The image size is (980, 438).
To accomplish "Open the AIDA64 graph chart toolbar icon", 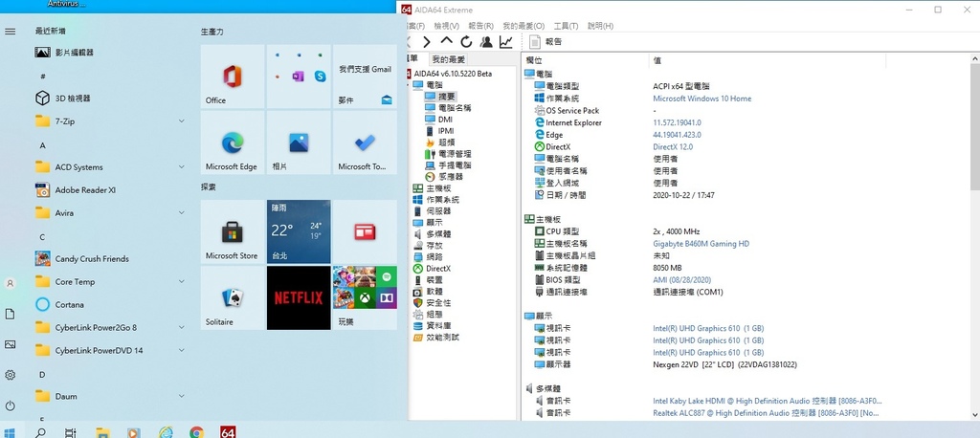I will (505, 42).
